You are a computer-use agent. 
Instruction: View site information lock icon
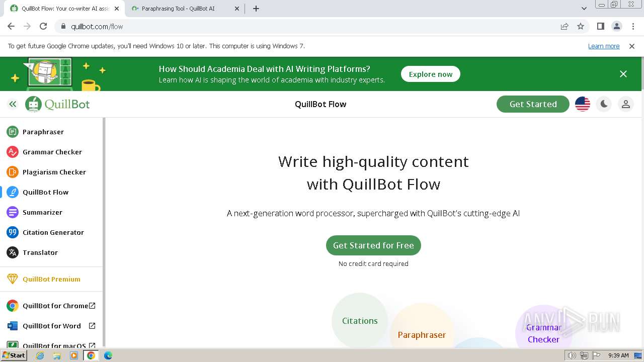coord(63,27)
